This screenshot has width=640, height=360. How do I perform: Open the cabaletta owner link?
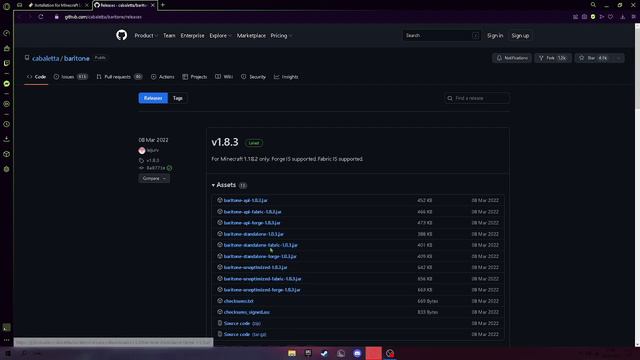pyautogui.click(x=46, y=58)
